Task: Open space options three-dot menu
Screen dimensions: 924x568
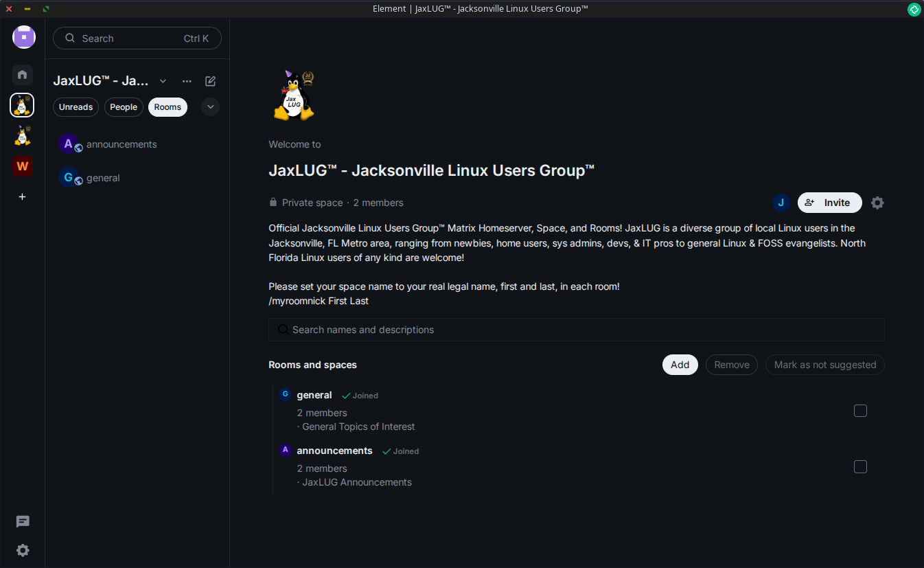Action: [187, 81]
